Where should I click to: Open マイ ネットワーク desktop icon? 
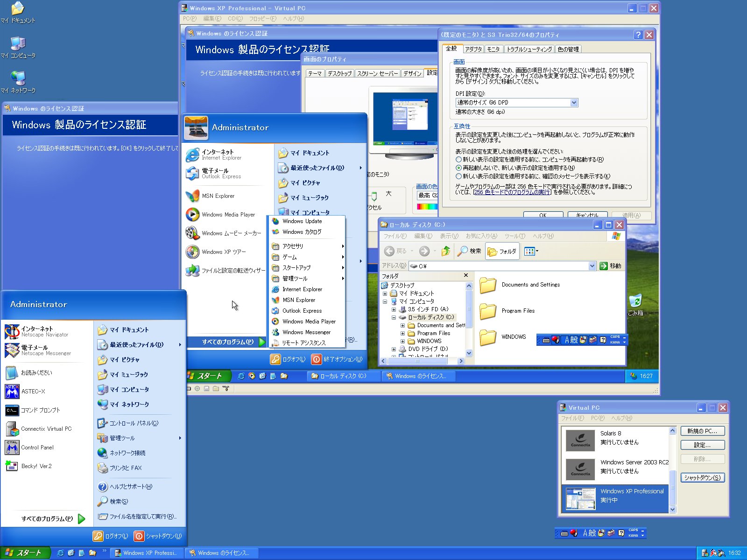click(18, 82)
